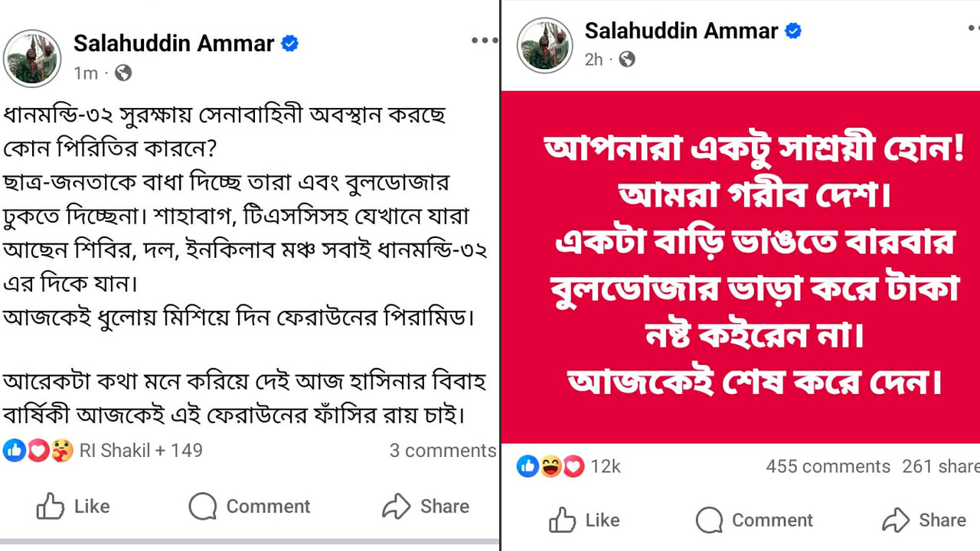Image resolution: width=980 pixels, height=551 pixels.
Task: Click the verified badge on right post
Action: pos(794,31)
